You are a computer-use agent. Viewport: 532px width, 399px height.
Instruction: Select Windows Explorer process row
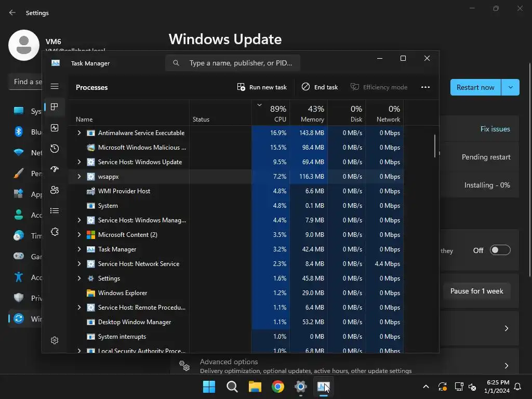click(x=236, y=293)
